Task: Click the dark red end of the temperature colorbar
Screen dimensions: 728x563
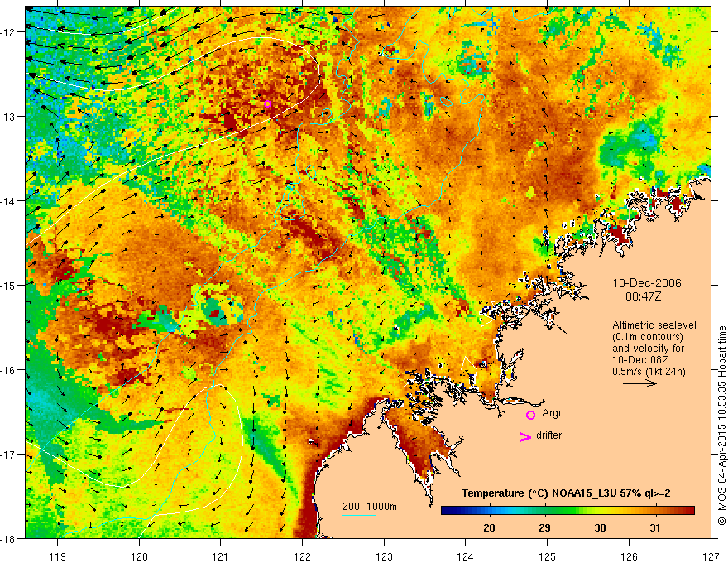Action: pyautogui.click(x=689, y=511)
